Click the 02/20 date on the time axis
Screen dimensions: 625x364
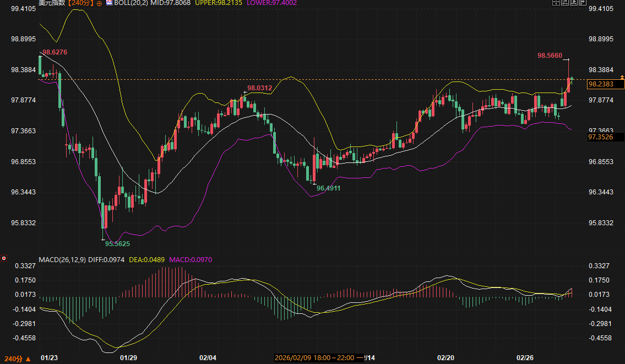445,358
